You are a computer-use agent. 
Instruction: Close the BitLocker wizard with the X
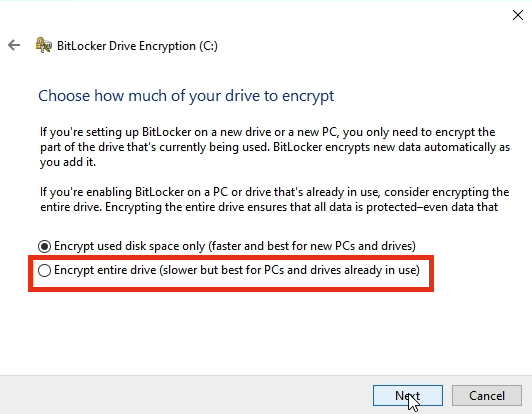click(x=518, y=15)
